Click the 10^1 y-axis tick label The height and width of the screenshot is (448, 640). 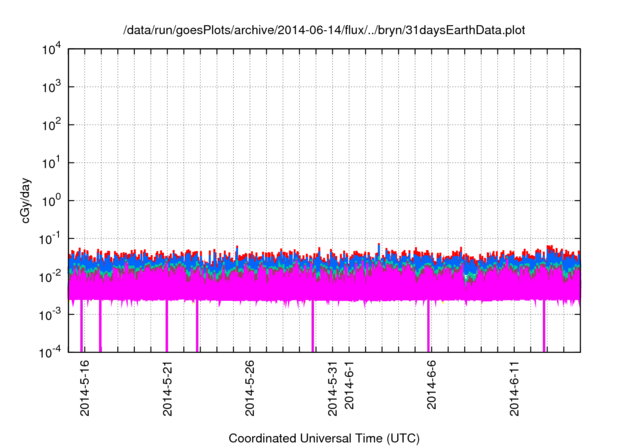click(x=51, y=162)
